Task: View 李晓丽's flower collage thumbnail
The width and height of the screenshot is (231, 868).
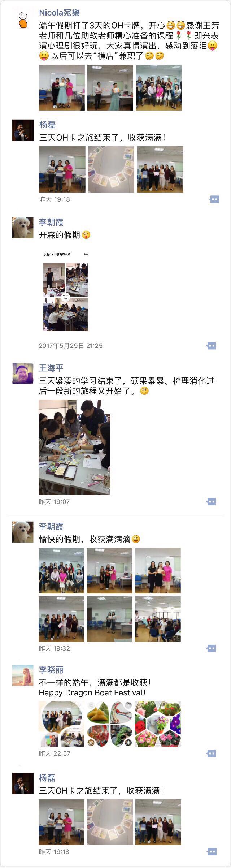Action: click(158, 724)
